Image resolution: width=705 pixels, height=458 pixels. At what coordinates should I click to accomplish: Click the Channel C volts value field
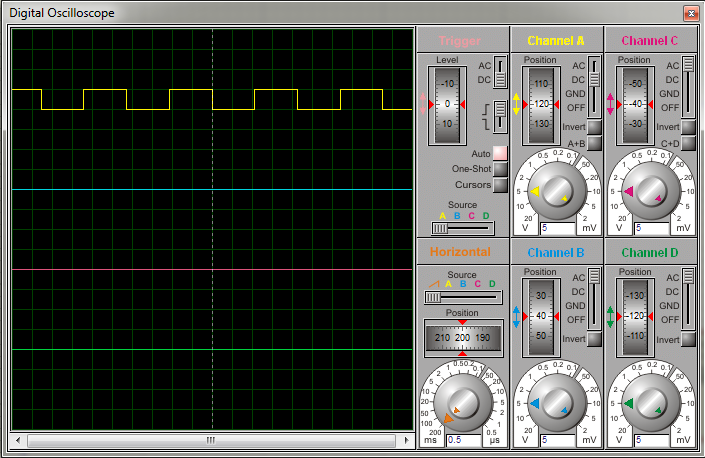(651, 228)
